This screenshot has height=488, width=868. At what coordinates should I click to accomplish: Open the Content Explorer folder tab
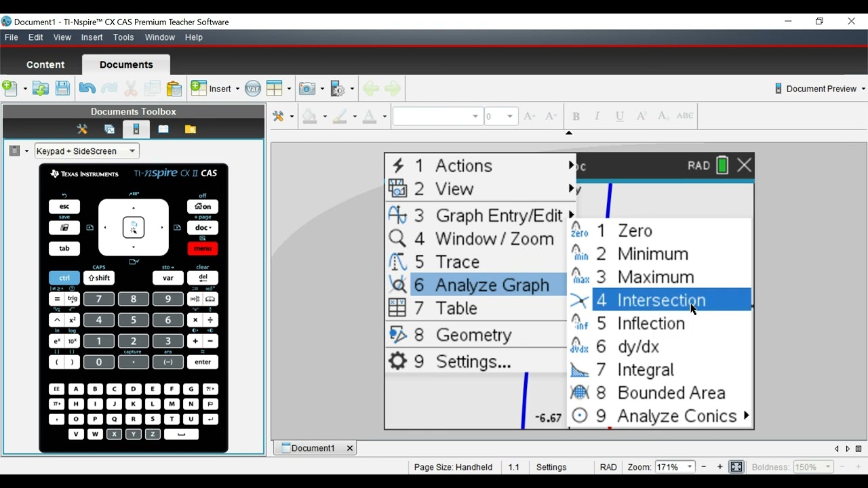pos(191,129)
